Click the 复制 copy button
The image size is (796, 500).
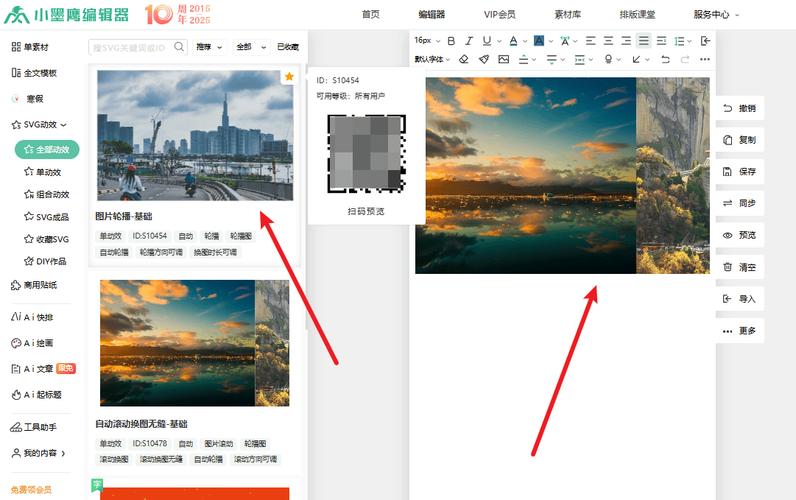(740, 140)
